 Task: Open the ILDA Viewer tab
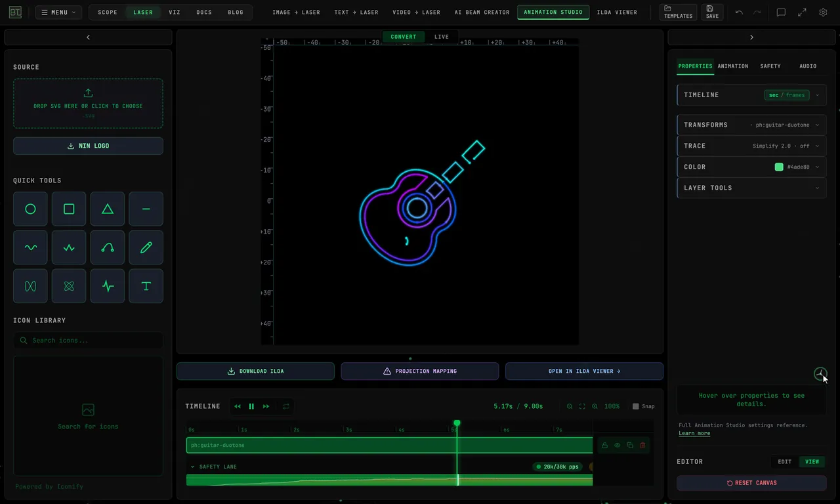[x=617, y=12]
